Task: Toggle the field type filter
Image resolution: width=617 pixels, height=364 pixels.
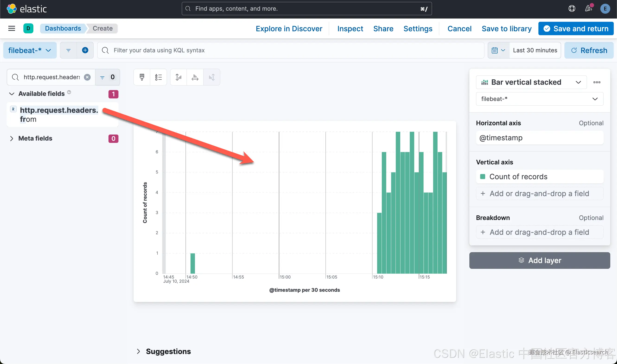Action: pyautogui.click(x=108, y=77)
